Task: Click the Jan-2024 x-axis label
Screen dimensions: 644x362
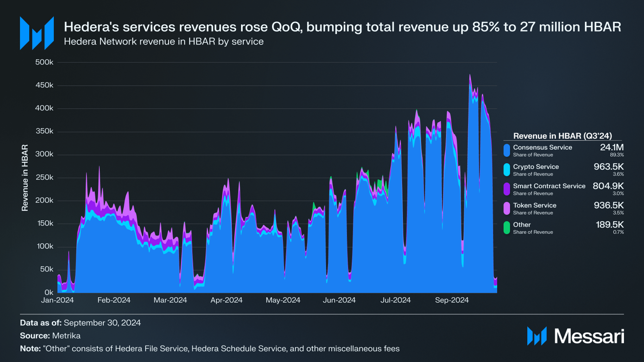Action: (57, 300)
